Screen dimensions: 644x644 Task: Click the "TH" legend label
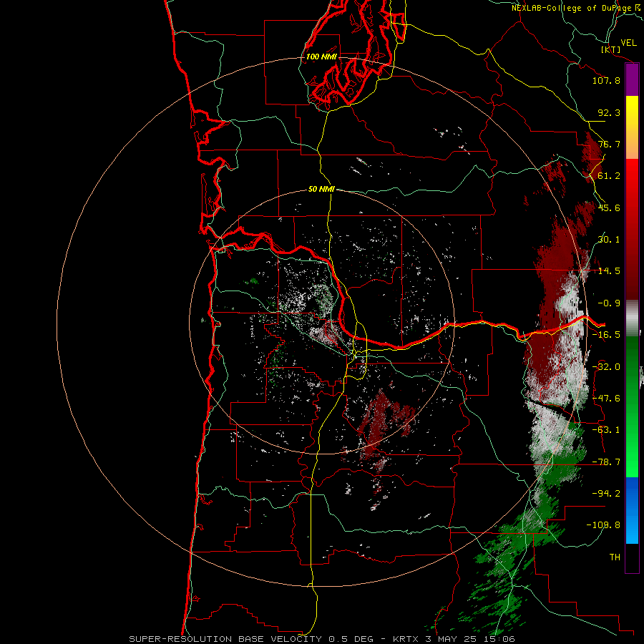(615, 557)
